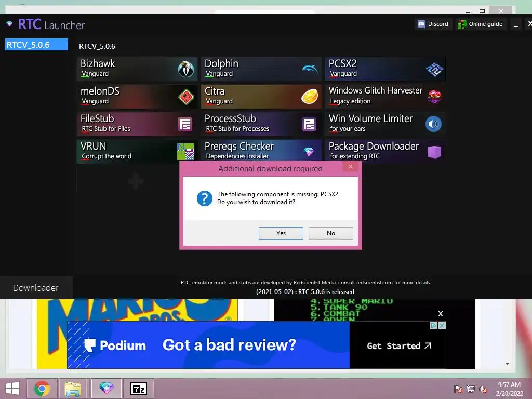Click the RTC Launcher gem logo
This screenshot has width=532, height=399.
click(9, 24)
